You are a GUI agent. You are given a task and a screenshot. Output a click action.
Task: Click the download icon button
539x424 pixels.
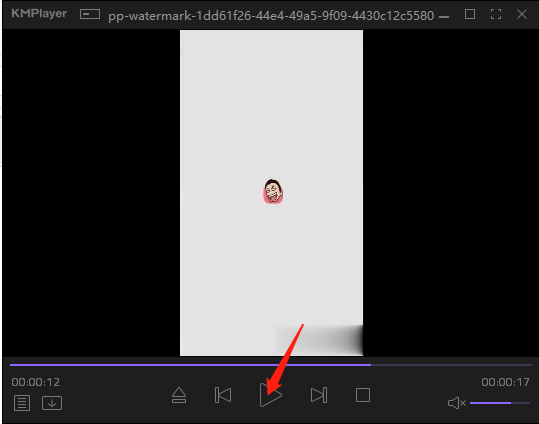coord(52,403)
